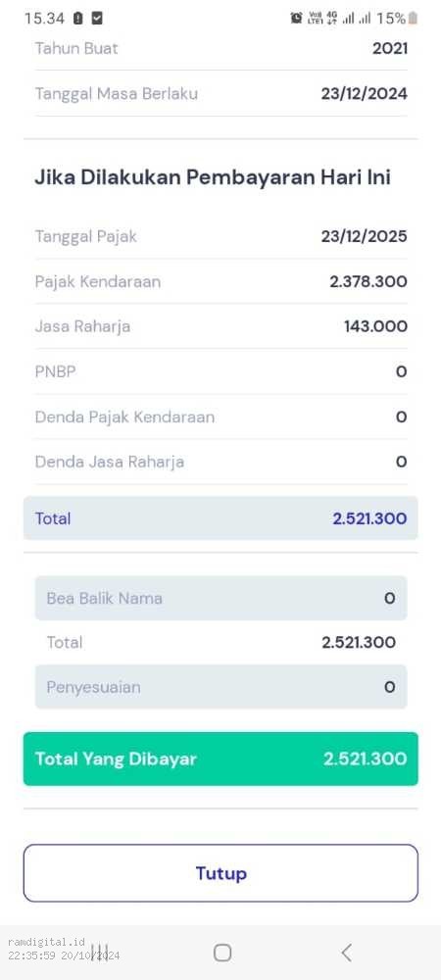Tap the Android home navigation icon

222,953
